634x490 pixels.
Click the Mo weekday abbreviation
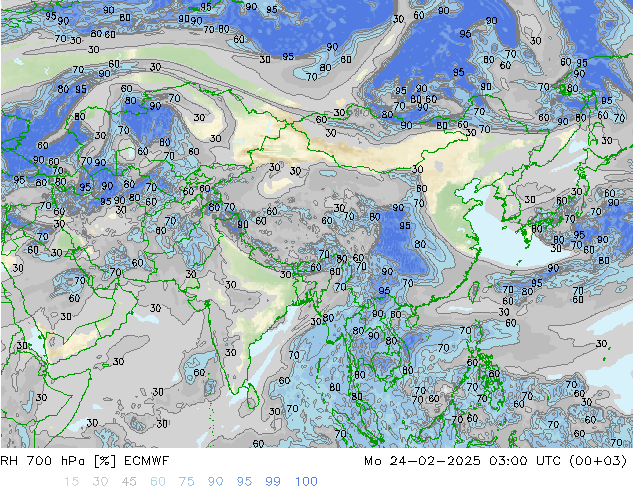coord(372,460)
